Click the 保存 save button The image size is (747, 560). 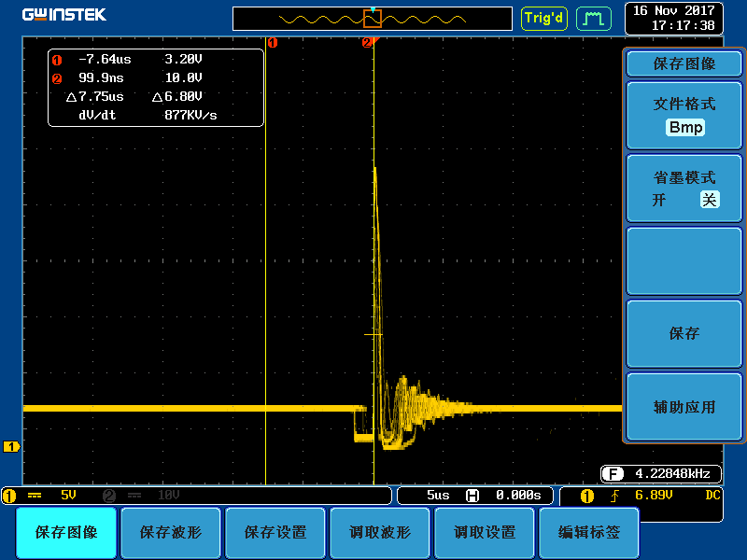(x=684, y=333)
